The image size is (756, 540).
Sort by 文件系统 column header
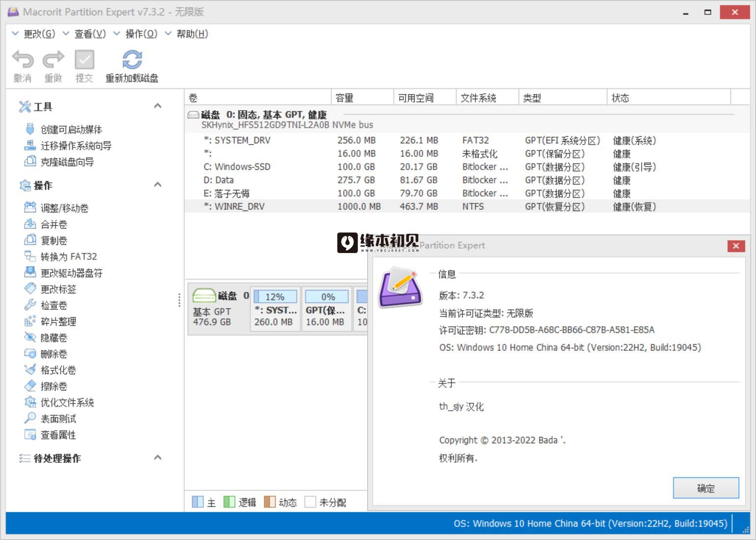tap(487, 98)
